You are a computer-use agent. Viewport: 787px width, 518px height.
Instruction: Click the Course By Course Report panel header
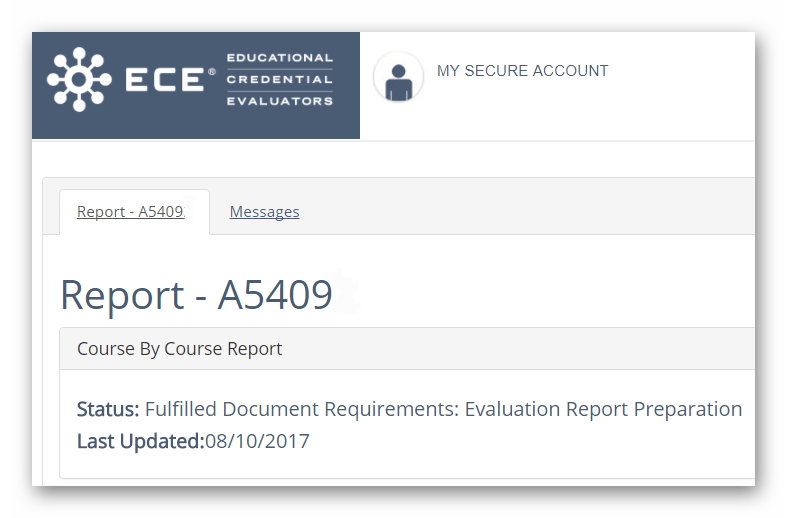(407, 349)
